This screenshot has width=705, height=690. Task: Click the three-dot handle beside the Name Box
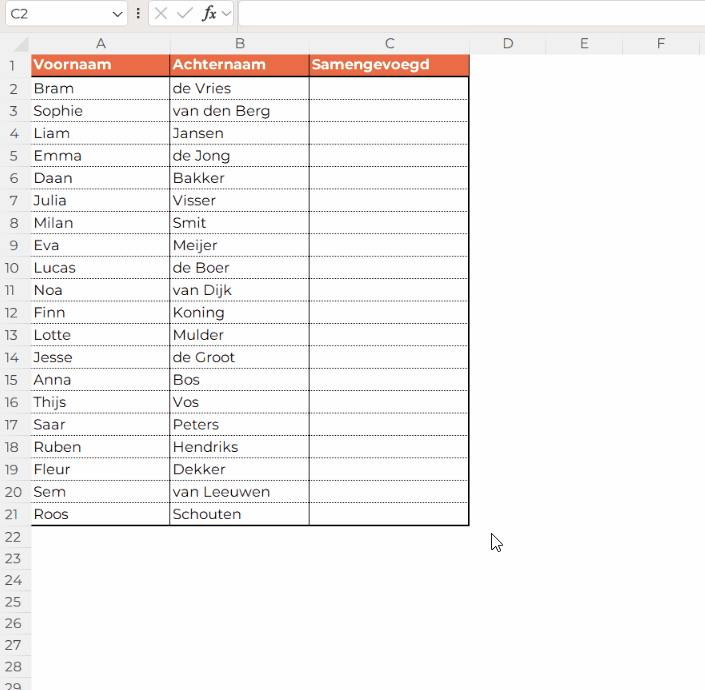coord(138,13)
